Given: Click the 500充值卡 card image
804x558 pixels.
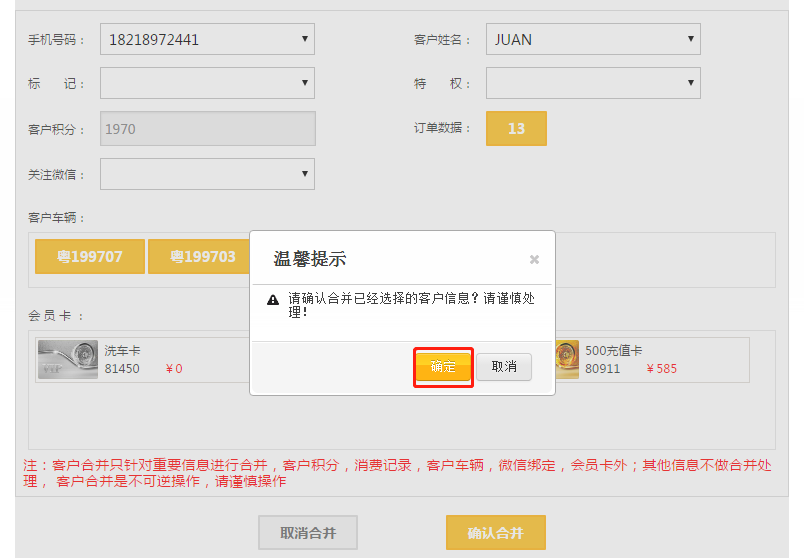Looking at the screenshot, I should coord(567,360).
